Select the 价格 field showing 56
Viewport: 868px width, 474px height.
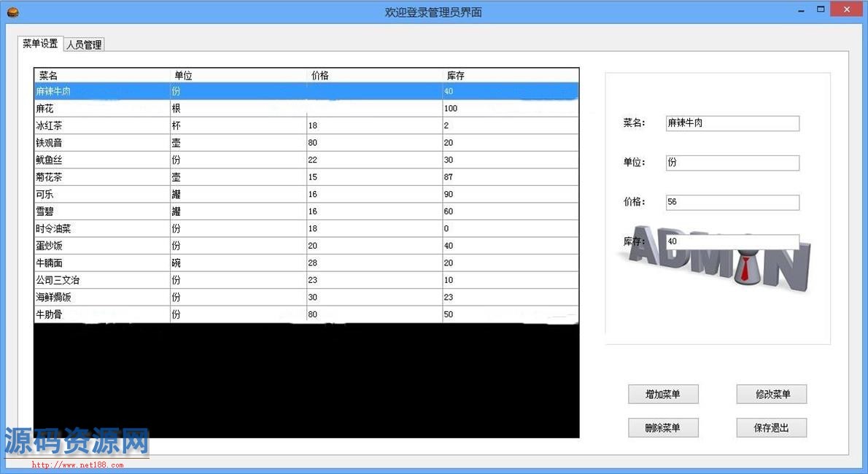point(732,202)
